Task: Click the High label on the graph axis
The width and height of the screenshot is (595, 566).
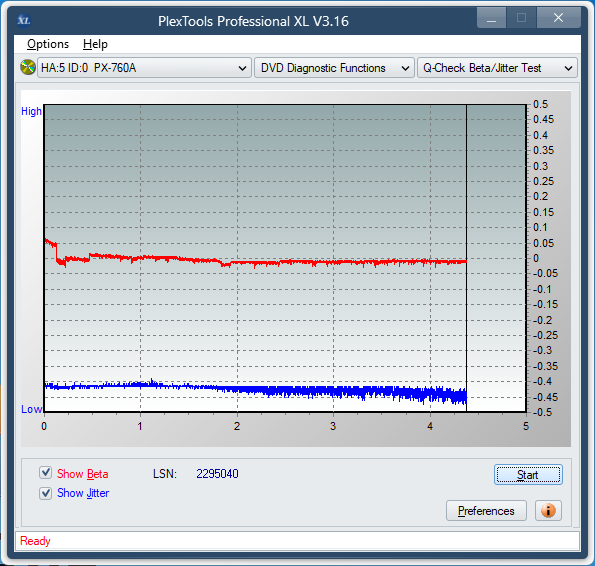Action: click(x=31, y=111)
